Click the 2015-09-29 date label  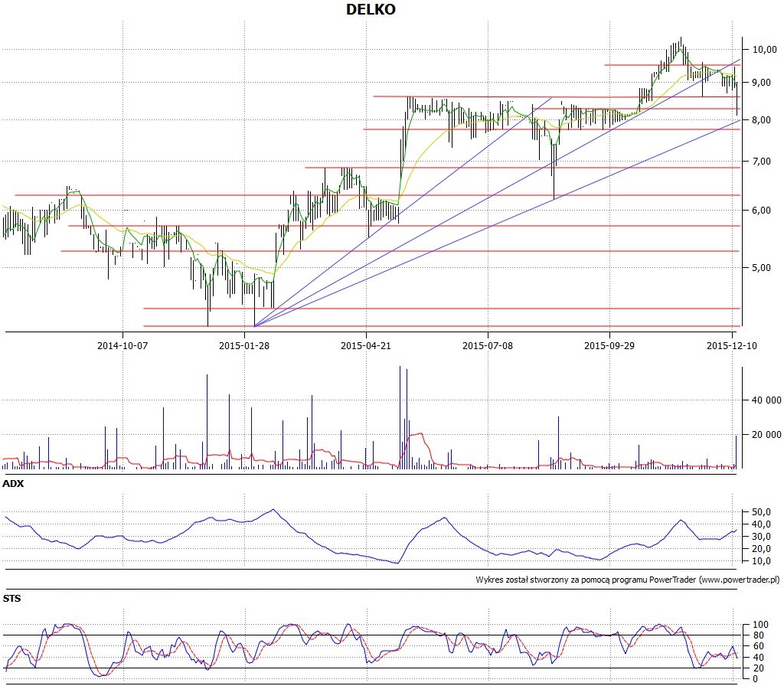[609, 345]
